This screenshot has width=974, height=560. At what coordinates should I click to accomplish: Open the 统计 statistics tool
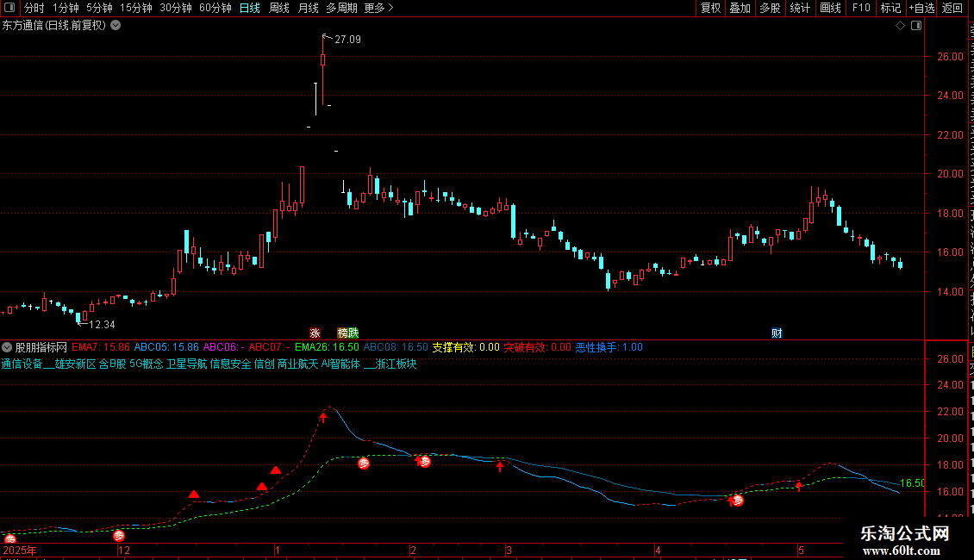(x=800, y=8)
